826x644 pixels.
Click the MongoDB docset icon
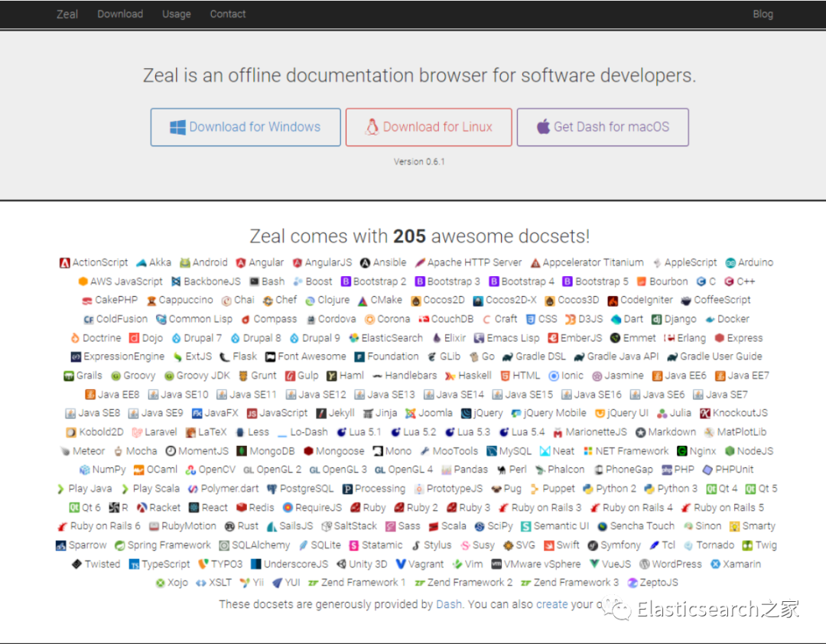[x=242, y=452]
